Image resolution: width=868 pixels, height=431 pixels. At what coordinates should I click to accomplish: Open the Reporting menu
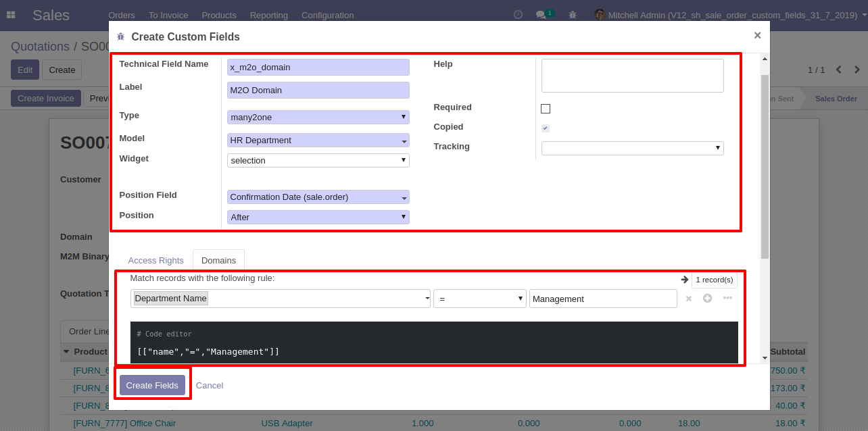(x=269, y=15)
